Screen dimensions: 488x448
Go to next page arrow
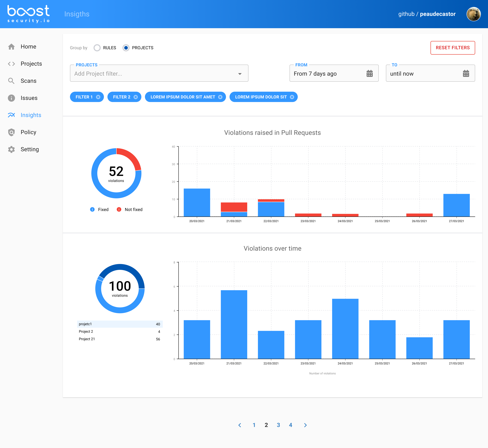pyautogui.click(x=305, y=425)
